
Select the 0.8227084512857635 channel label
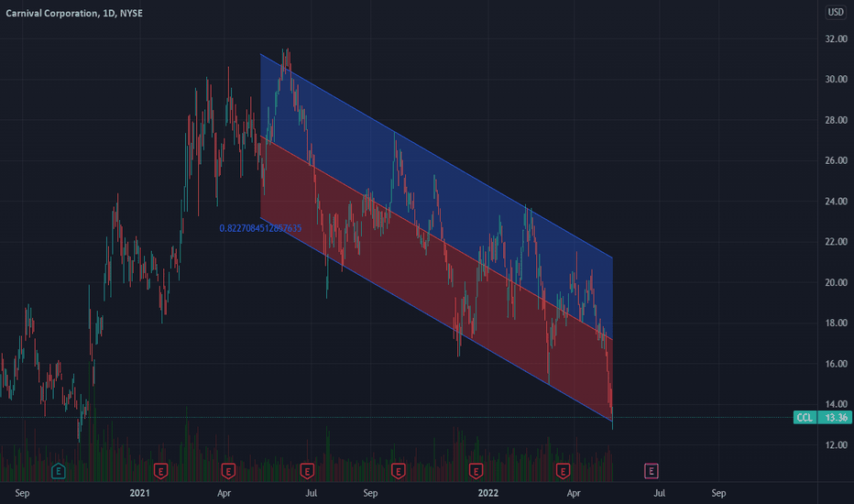click(x=260, y=228)
